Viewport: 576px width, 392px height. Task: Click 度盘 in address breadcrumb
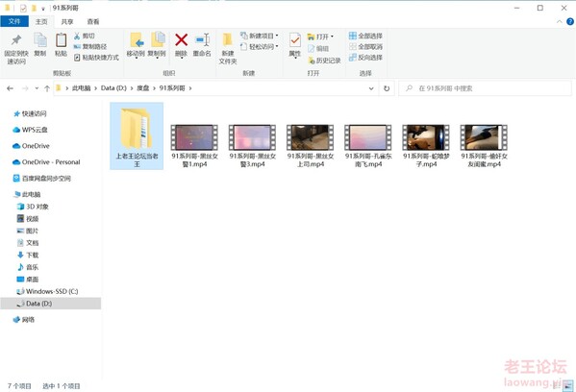click(x=143, y=88)
